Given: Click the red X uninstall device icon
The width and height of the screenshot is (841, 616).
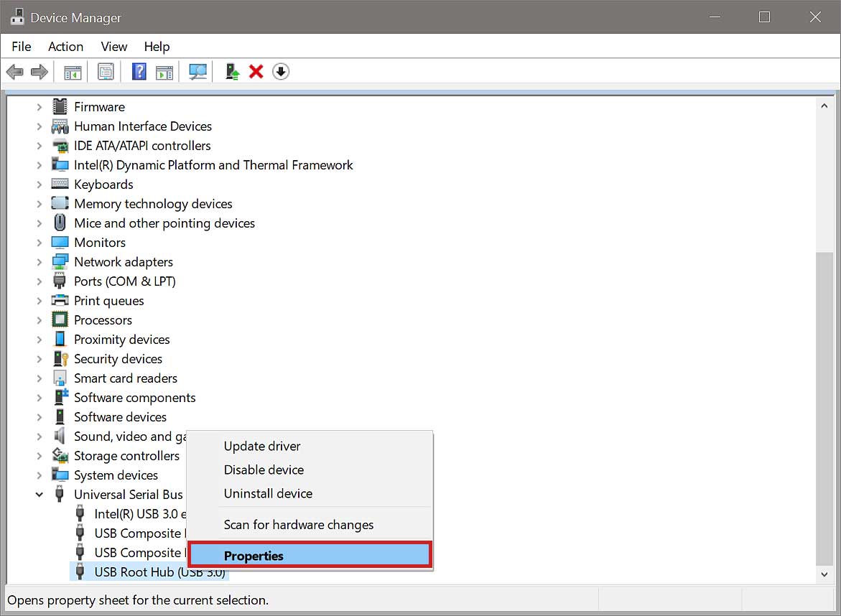Looking at the screenshot, I should click(x=256, y=71).
